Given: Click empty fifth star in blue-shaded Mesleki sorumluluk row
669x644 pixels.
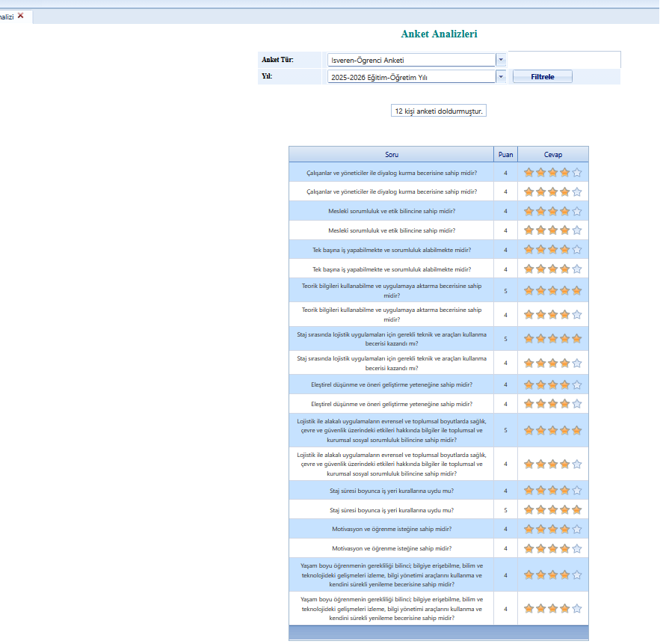Looking at the screenshot, I should tap(577, 211).
